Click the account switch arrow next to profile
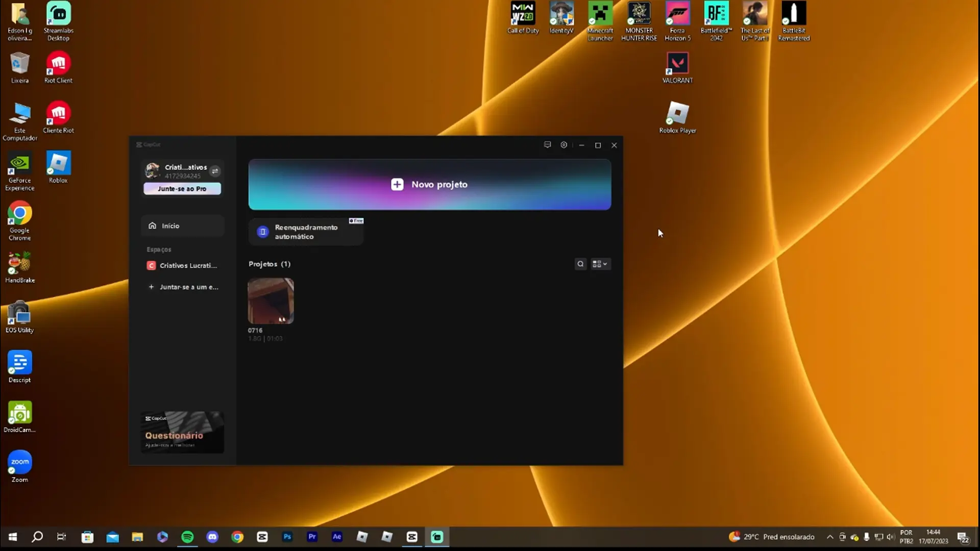 coord(215,171)
